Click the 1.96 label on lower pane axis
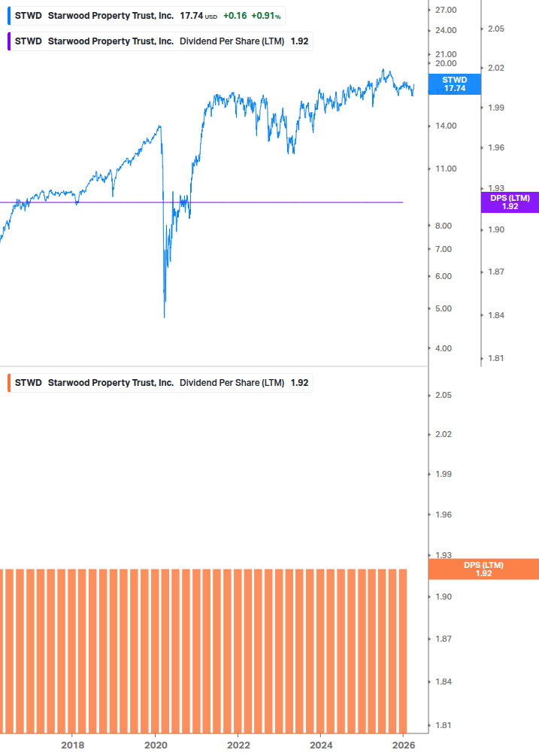539x756 pixels. [443, 515]
